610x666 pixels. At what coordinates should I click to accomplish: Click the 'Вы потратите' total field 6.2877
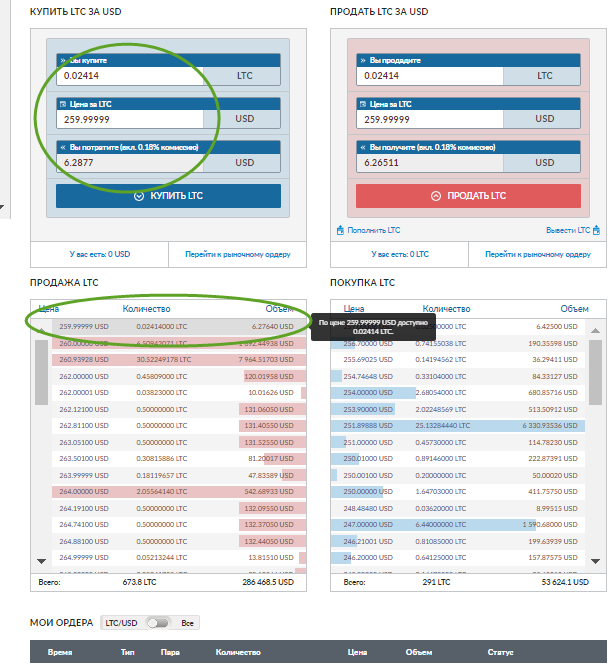pos(128,163)
